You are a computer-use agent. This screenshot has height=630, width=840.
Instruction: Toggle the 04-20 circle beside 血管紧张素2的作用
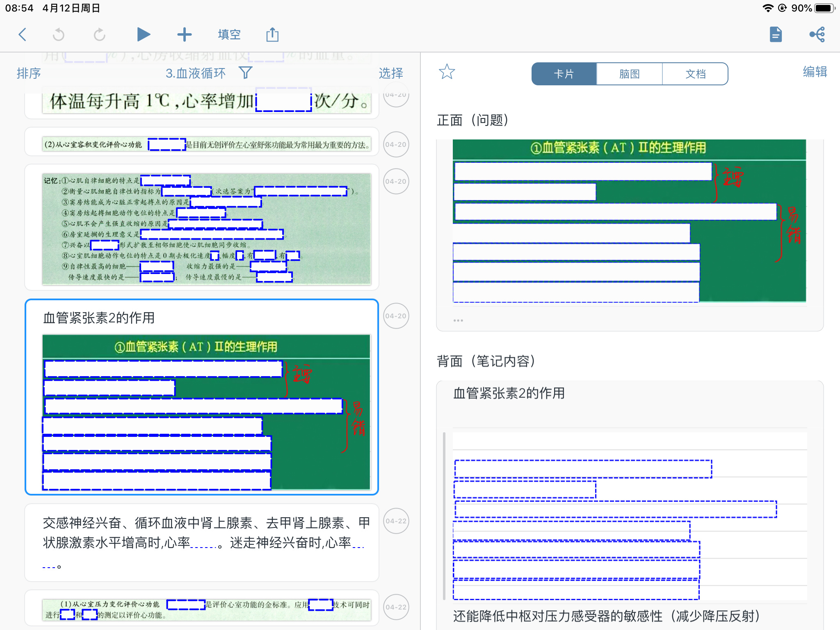(x=396, y=316)
